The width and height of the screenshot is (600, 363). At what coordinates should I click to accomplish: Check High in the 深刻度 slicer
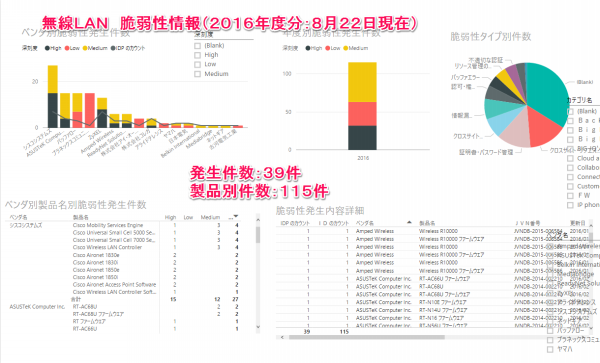tap(197, 55)
